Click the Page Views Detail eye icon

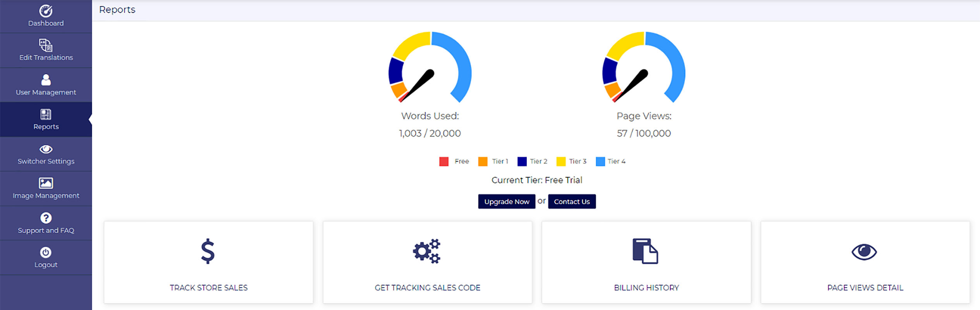point(864,252)
